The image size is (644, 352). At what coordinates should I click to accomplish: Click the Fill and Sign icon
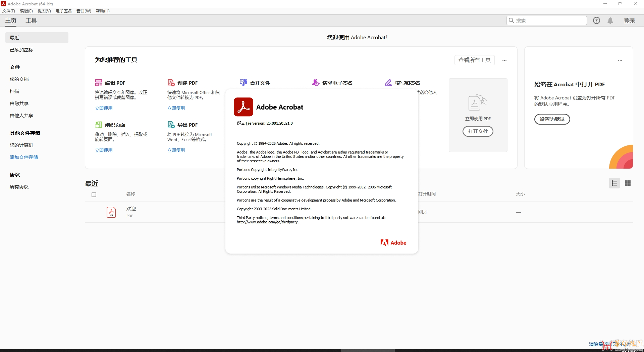pyautogui.click(x=388, y=83)
